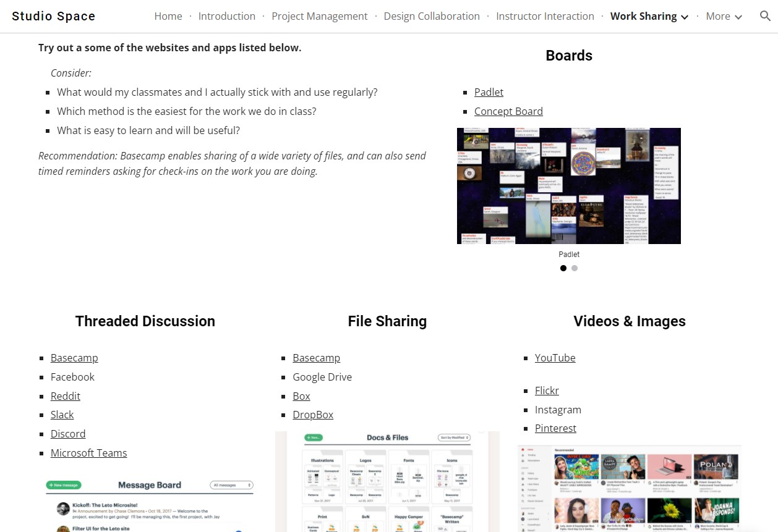Image resolution: width=778 pixels, height=532 pixels.
Task: Open the Home navigation item
Action: point(168,17)
